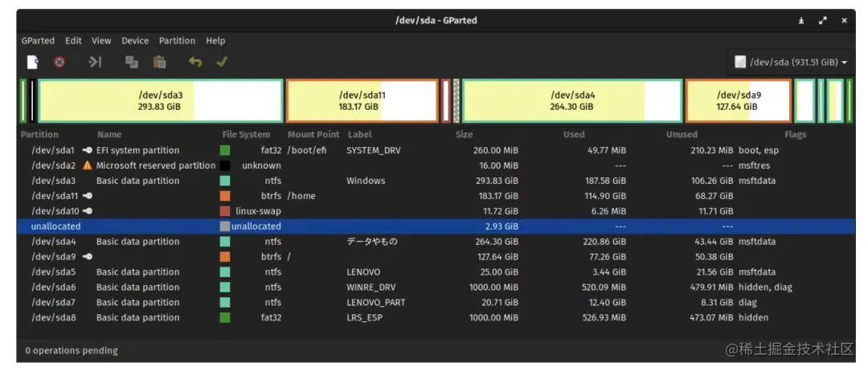Click the hatched unallocated block in disk map

coord(457,100)
